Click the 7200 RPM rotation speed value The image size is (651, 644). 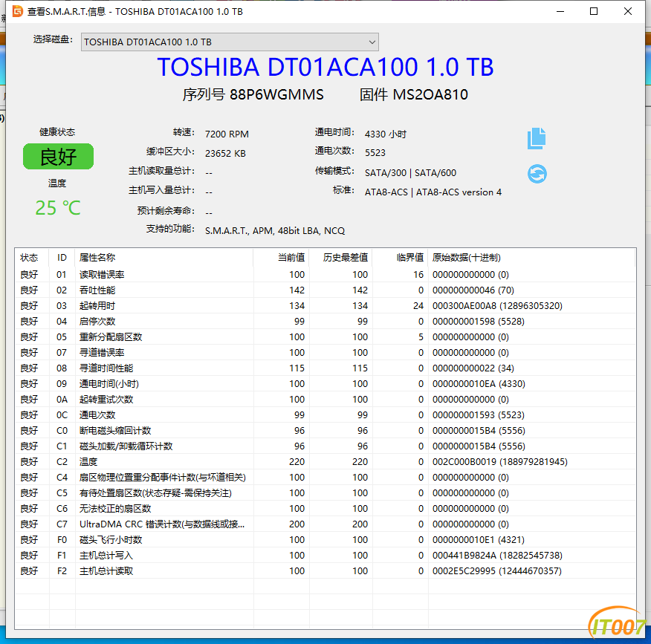coord(227,134)
